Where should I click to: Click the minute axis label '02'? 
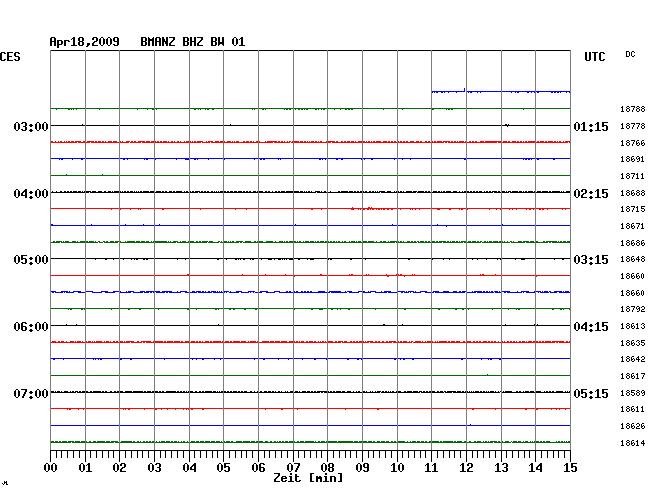pyautogui.click(x=119, y=468)
